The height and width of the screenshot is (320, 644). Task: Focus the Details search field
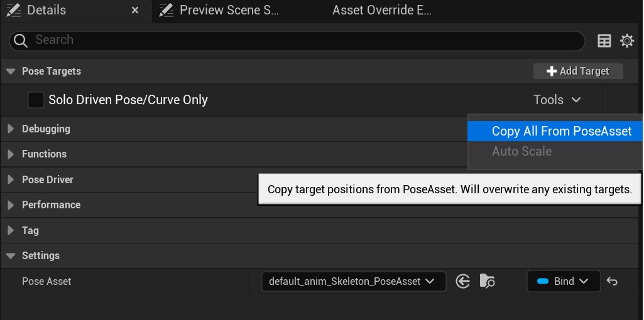tap(302, 40)
